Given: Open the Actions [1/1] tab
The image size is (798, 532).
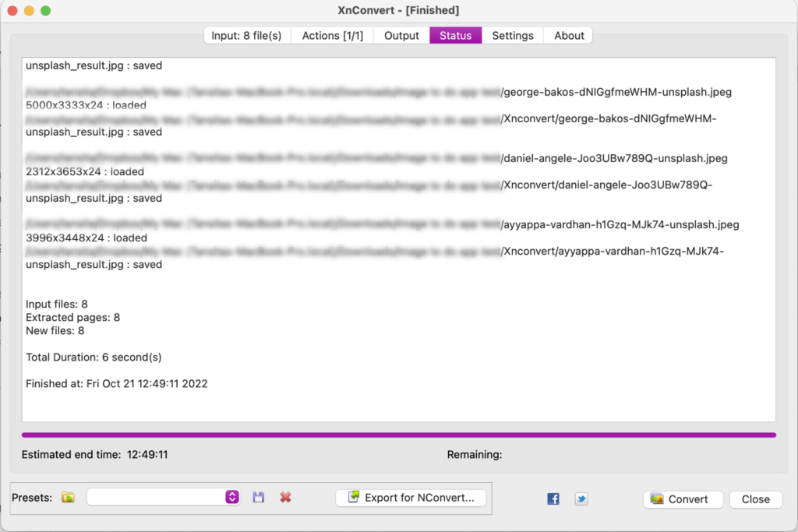Looking at the screenshot, I should (x=333, y=36).
